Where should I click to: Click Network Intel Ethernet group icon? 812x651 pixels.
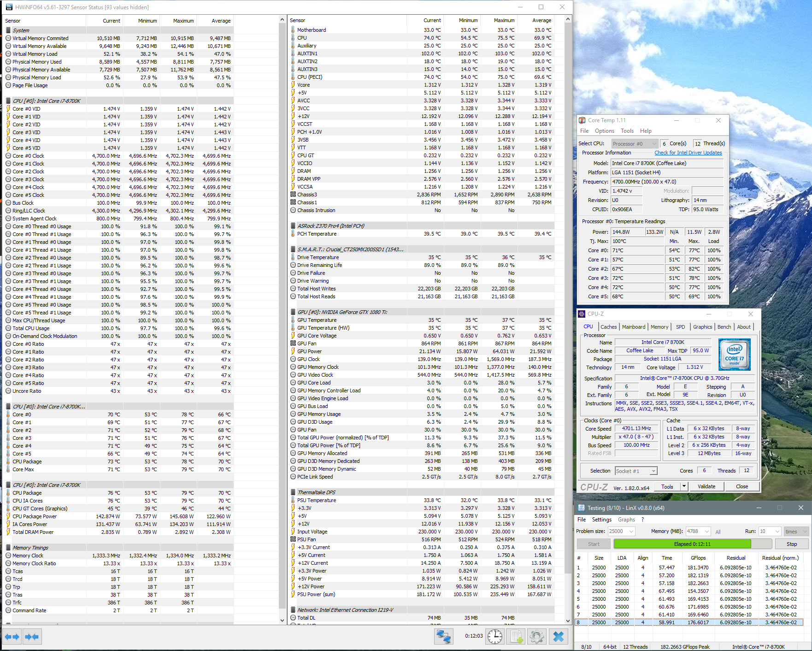[x=293, y=610]
